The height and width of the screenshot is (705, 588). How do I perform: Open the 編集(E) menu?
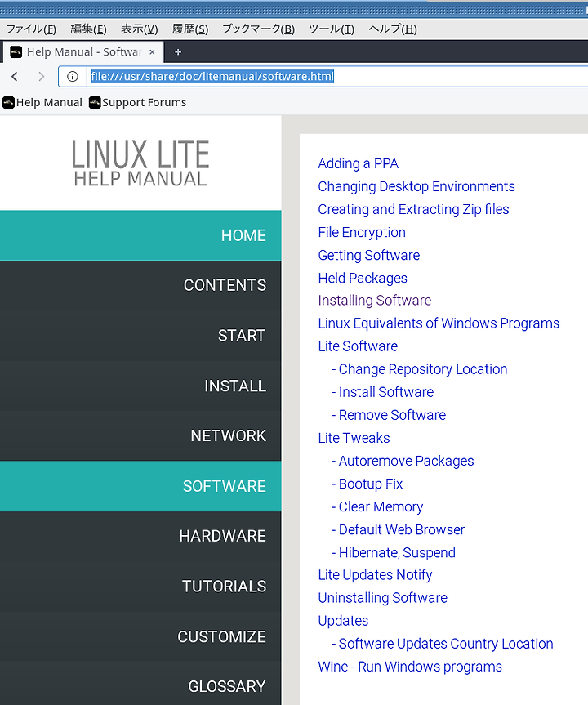pyautogui.click(x=88, y=29)
